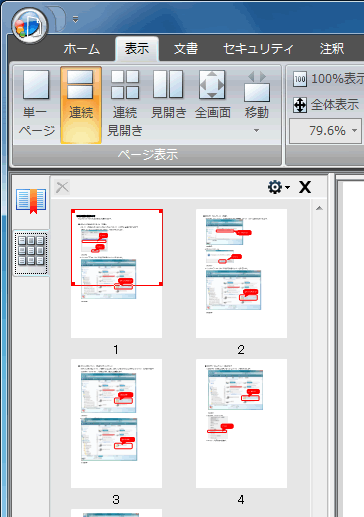This screenshot has height=517, width=364.
Task: Open the bookmarks panel icon
Action: tap(31, 201)
